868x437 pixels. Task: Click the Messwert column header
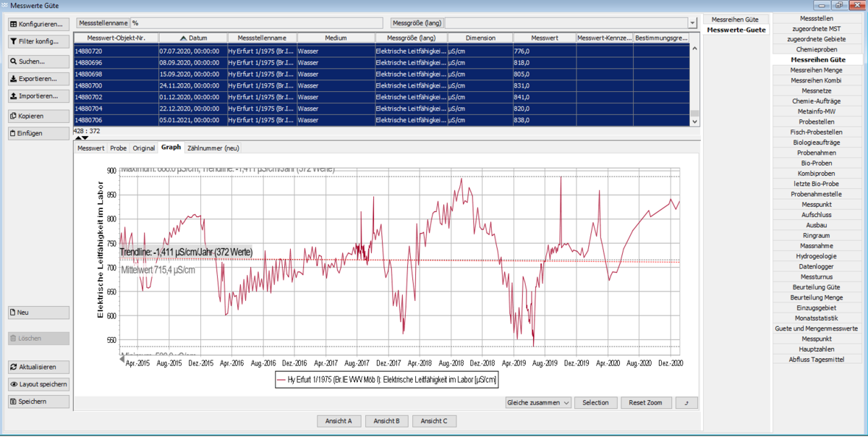pos(545,38)
